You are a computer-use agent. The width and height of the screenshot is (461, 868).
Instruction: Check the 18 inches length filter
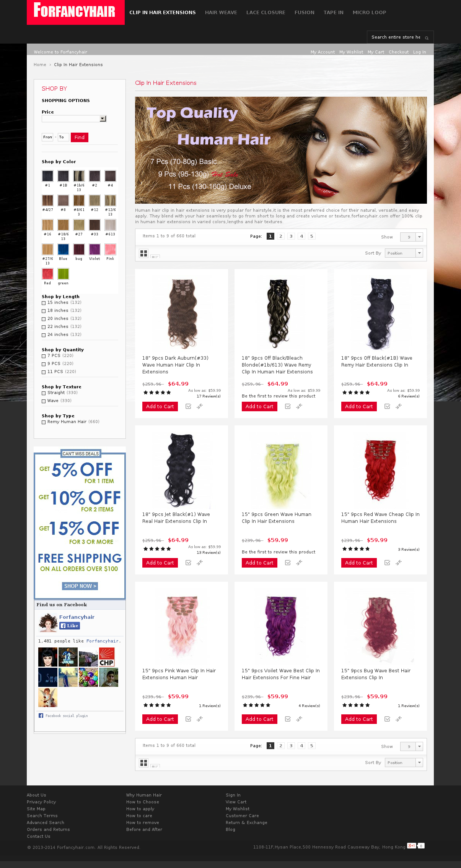point(44,311)
